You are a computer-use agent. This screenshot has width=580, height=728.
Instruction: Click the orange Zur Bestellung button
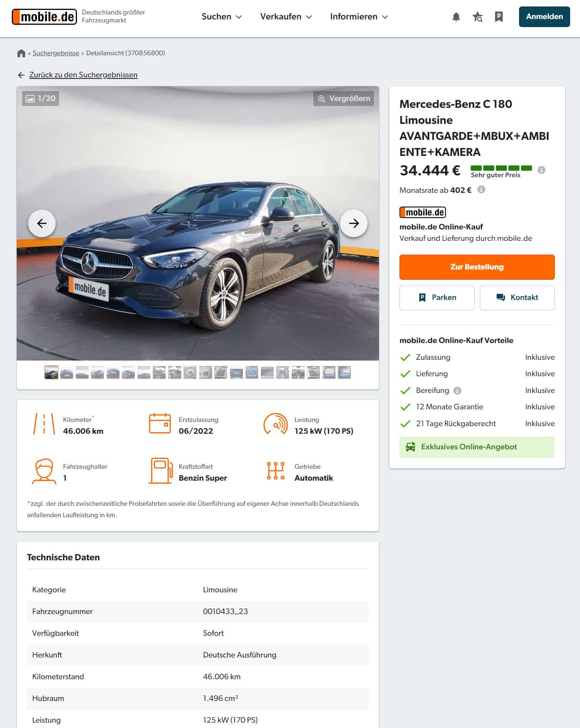click(x=477, y=267)
